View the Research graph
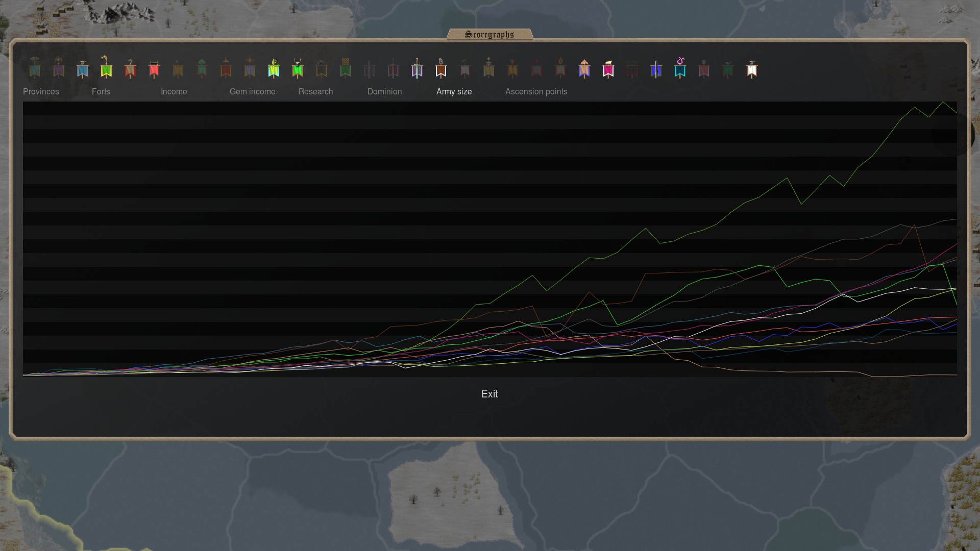Screen dimensions: 980x551 point(316,91)
